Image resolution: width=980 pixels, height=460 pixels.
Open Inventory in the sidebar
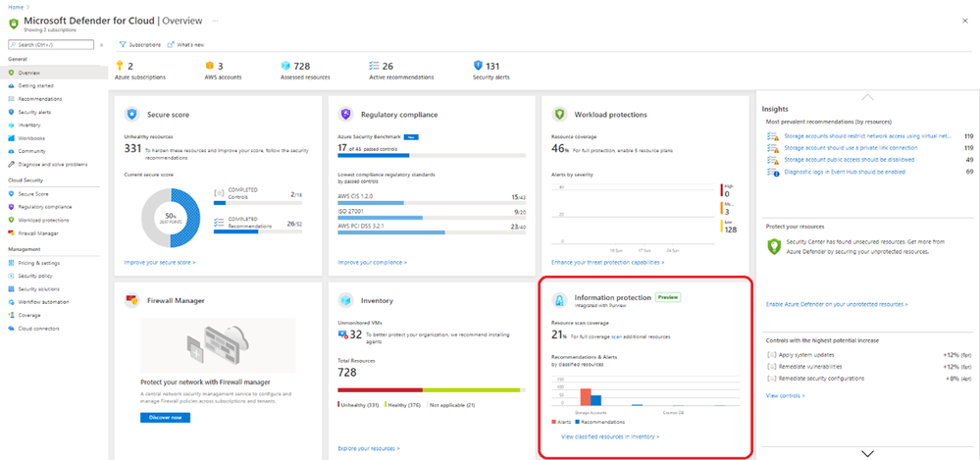click(29, 125)
